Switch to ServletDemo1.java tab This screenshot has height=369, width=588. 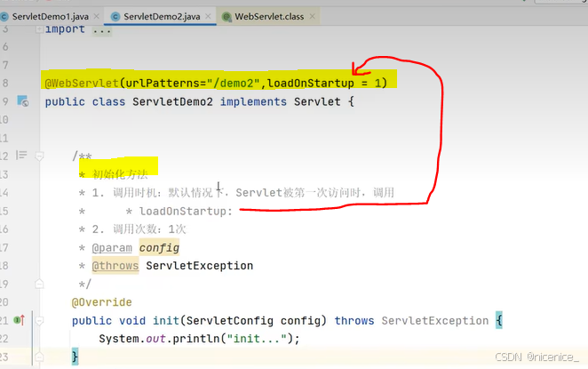[51, 17]
